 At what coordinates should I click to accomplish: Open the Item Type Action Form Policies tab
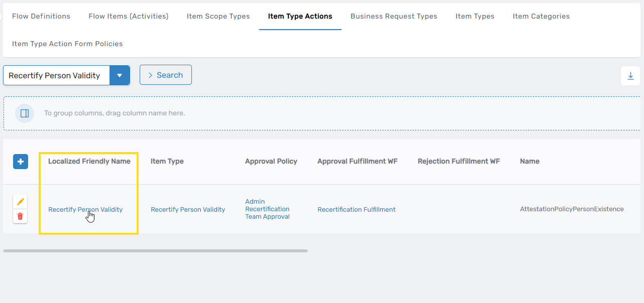(x=67, y=44)
